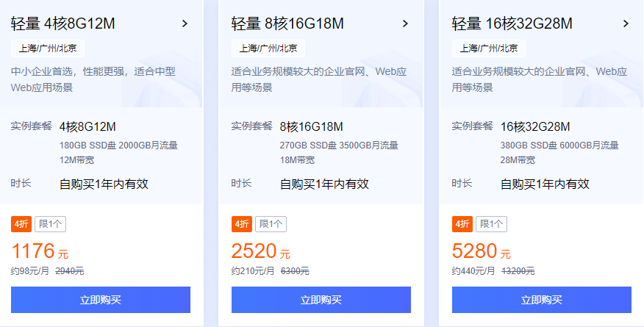The image size is (644, 327).
Task: Select region tag on 16核32G28M card
Action: point(490,48)
